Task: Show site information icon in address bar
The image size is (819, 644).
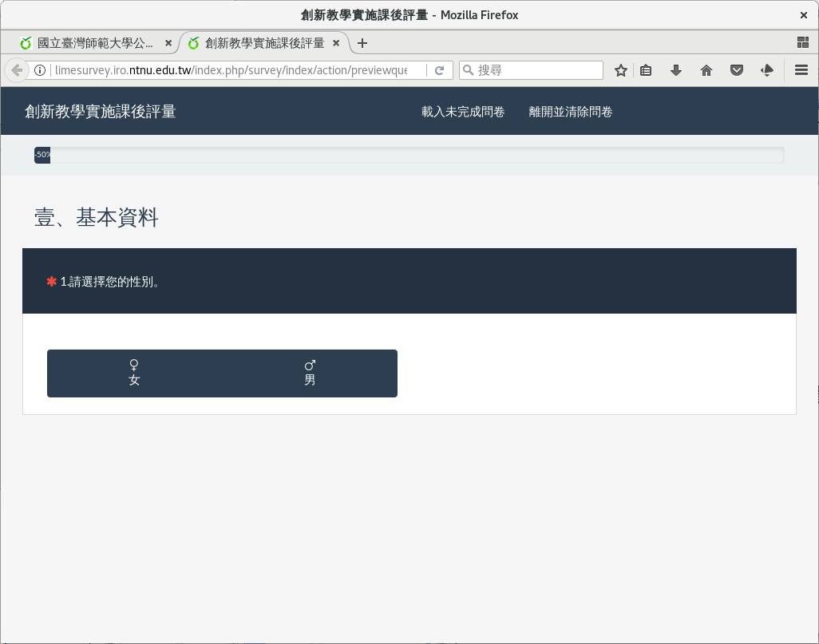Action: coord(40,70)
